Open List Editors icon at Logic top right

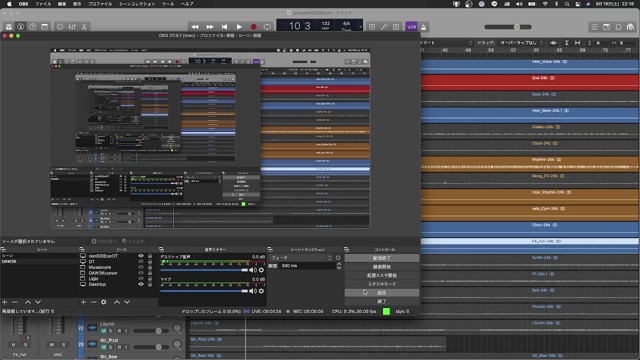tap(595, 27)
